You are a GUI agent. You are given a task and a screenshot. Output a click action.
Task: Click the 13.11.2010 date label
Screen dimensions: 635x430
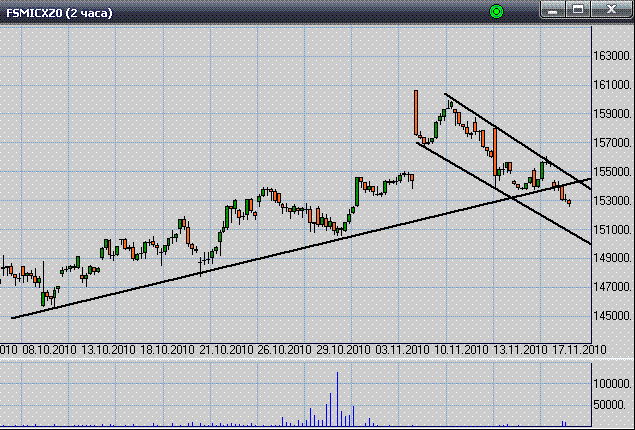tap(520, 350)
